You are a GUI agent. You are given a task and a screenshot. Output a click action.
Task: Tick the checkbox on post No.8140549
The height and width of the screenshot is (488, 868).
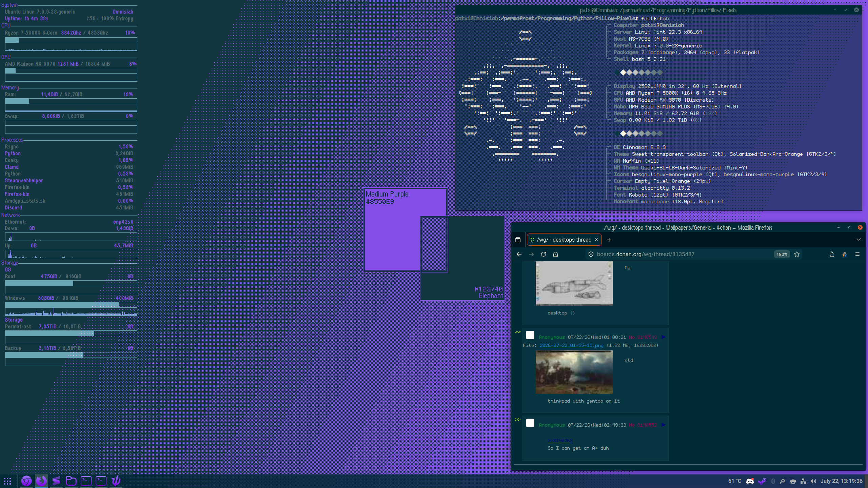(530, 335)
